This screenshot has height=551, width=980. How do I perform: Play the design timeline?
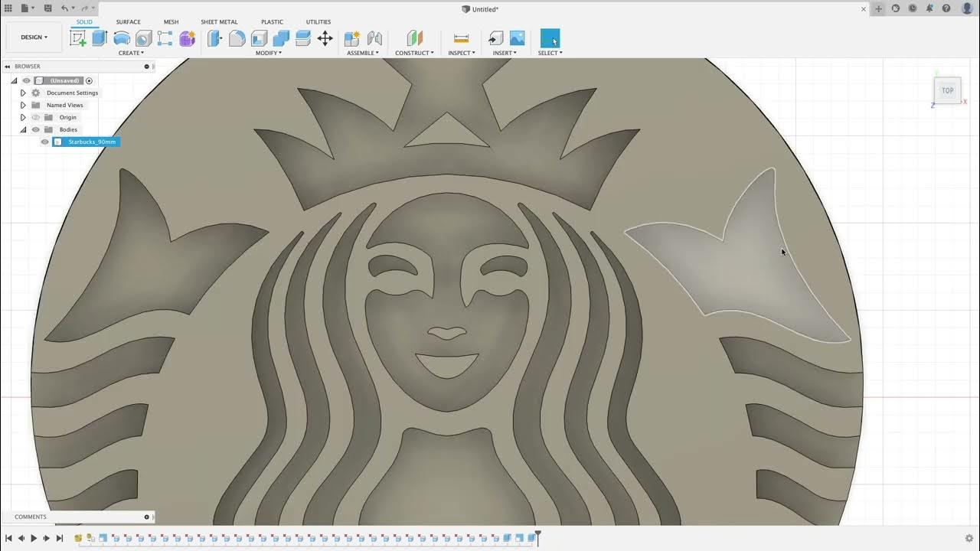(34, 539)
